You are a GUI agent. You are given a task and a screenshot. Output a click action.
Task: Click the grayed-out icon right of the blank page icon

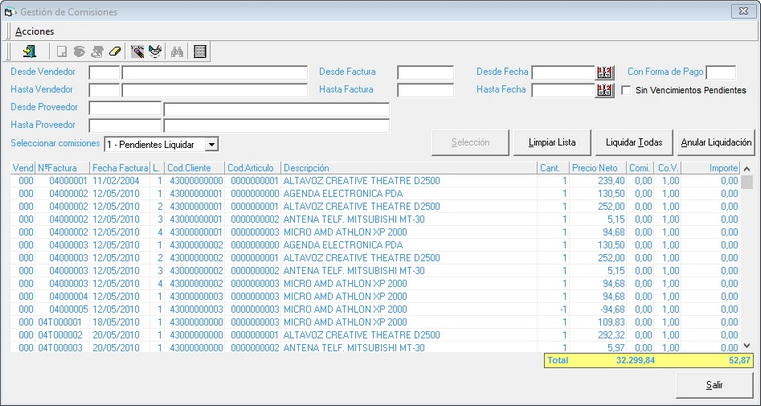(x=79, y=51)
